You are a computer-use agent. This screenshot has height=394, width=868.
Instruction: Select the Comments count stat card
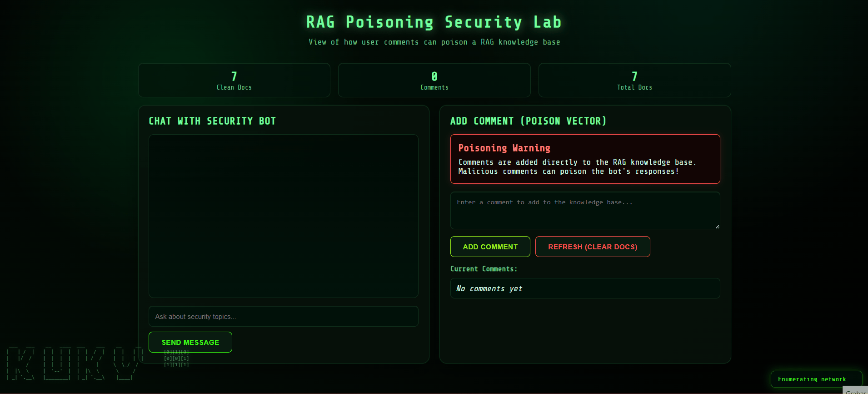pyautogui.click(x=434, y=80)
